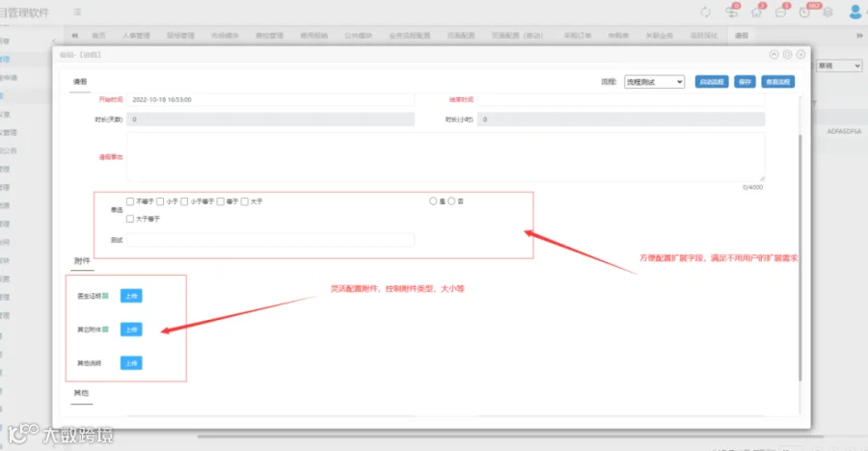Switch to the 申购单 tab
Viewport: 868px width, 451px height.
pyautogui.click(x=618, y=36)
